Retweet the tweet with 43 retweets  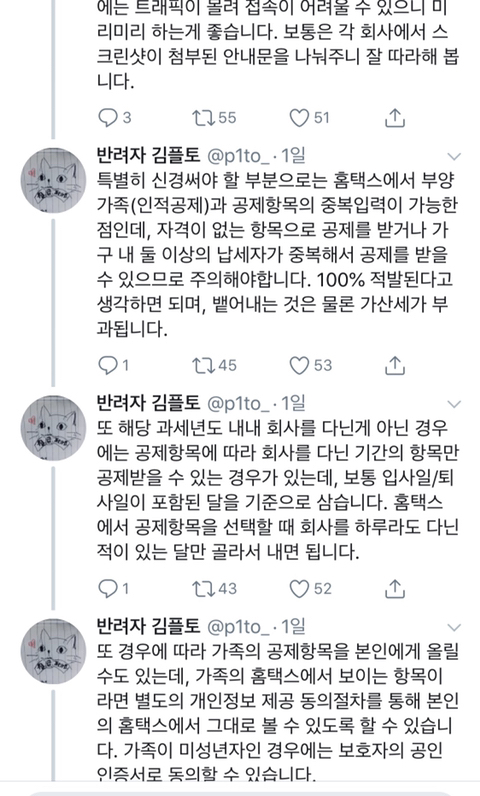coord(204,589)
